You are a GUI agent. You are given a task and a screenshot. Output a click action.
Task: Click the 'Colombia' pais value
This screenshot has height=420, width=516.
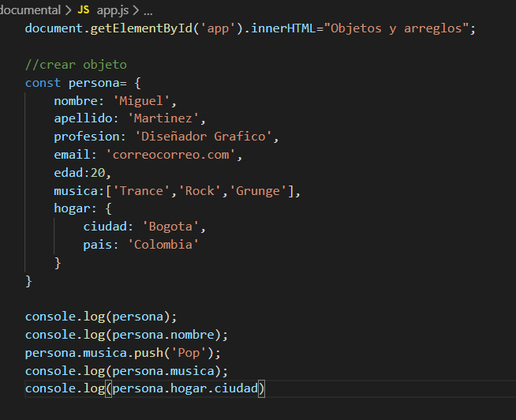pyautogui.click(x=163, y=245)
